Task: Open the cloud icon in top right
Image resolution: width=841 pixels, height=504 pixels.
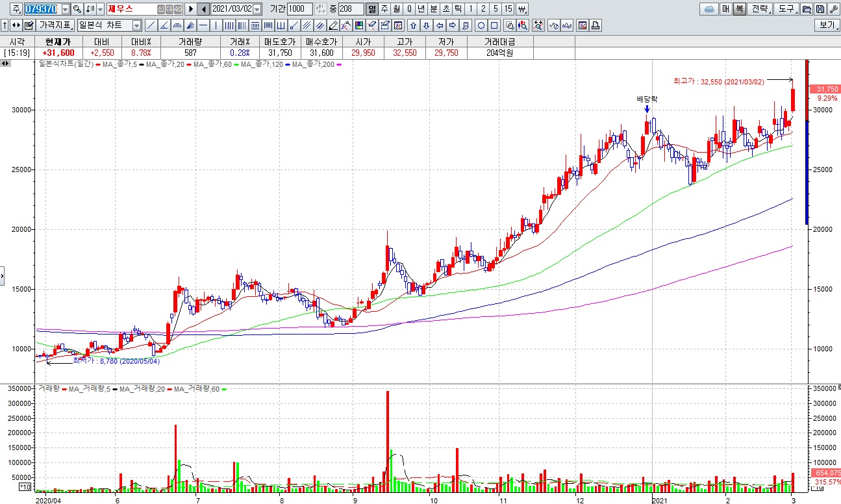Action: coord(709,9)
